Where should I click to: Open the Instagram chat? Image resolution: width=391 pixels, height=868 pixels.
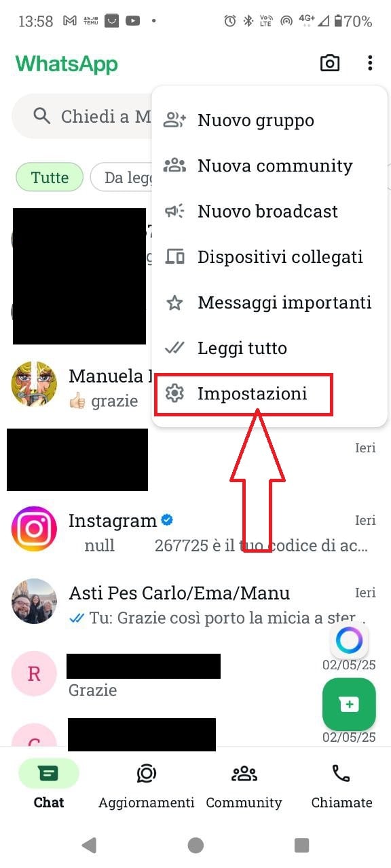pos(195,531)
